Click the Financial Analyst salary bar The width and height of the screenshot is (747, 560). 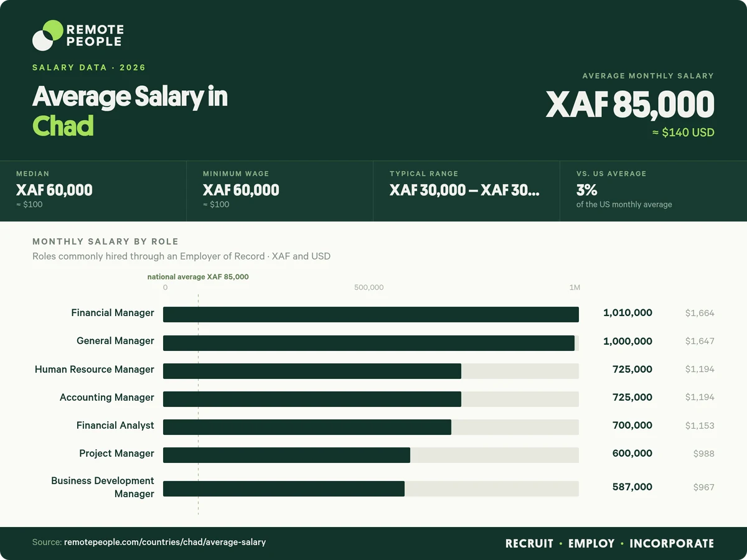click(x=307, y=427)
